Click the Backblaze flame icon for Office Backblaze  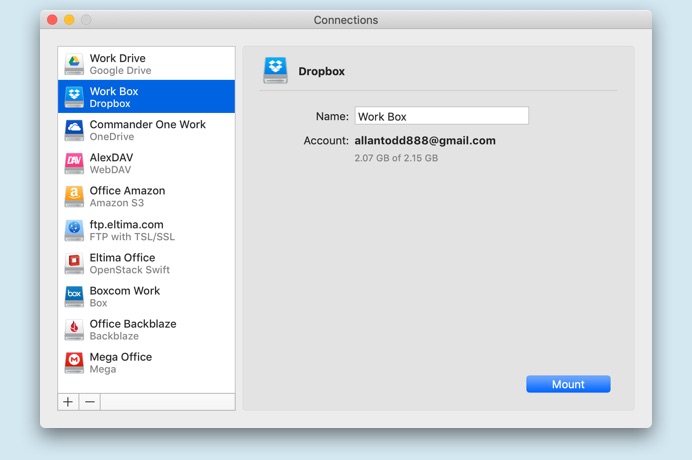click(74, 329)
